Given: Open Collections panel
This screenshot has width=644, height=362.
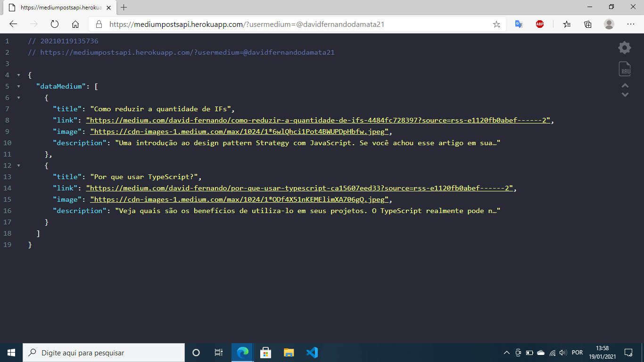Looking at the screenshot, I should (588, 24).
